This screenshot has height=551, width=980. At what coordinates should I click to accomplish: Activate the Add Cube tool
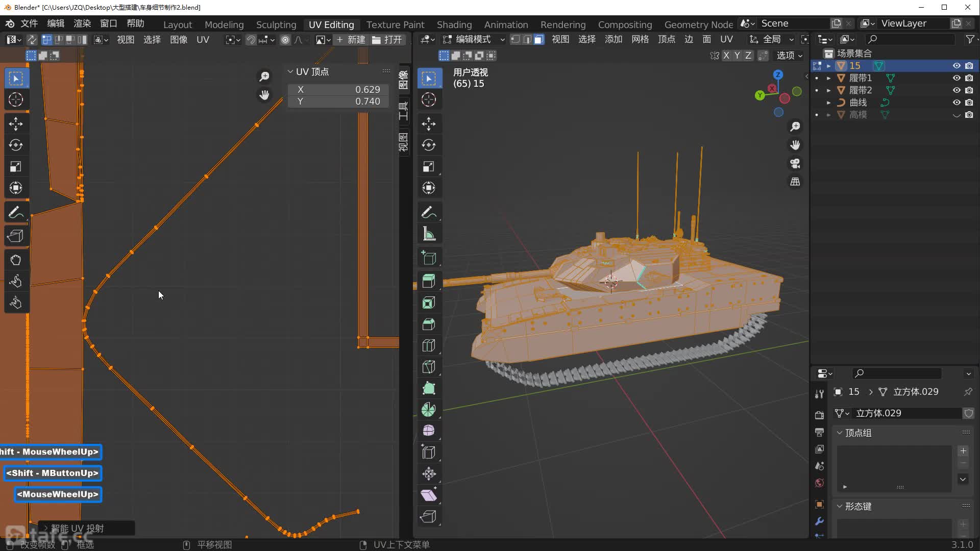point(429,258)
